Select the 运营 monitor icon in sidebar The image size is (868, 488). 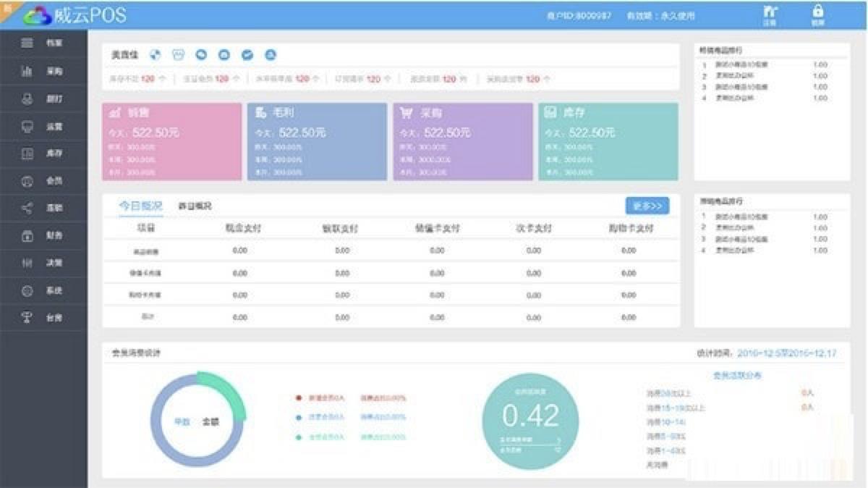27,126
